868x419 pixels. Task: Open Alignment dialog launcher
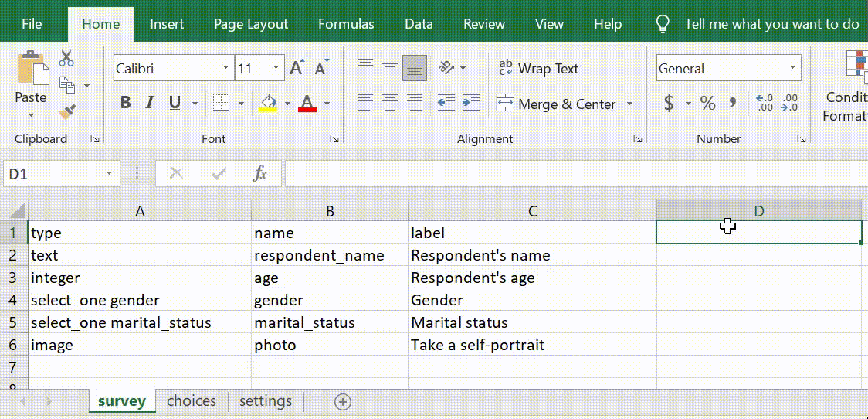638,138
